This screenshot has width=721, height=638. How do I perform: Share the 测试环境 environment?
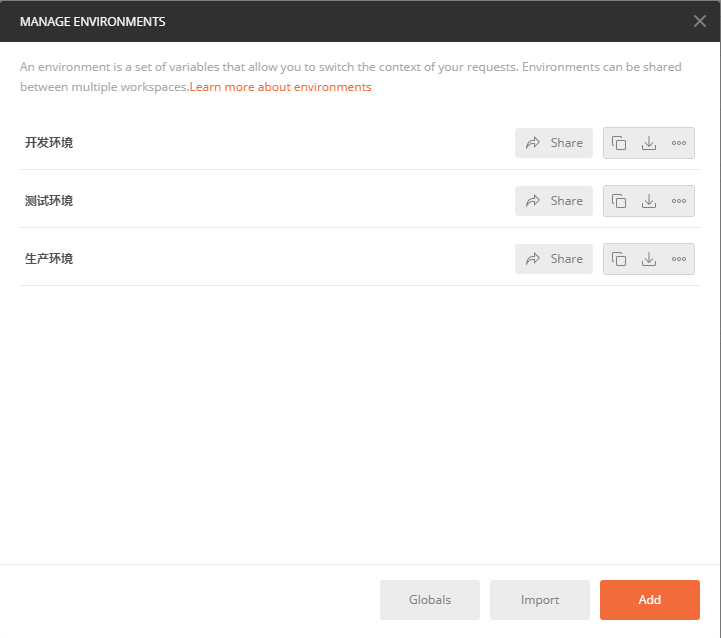(554, 201)
